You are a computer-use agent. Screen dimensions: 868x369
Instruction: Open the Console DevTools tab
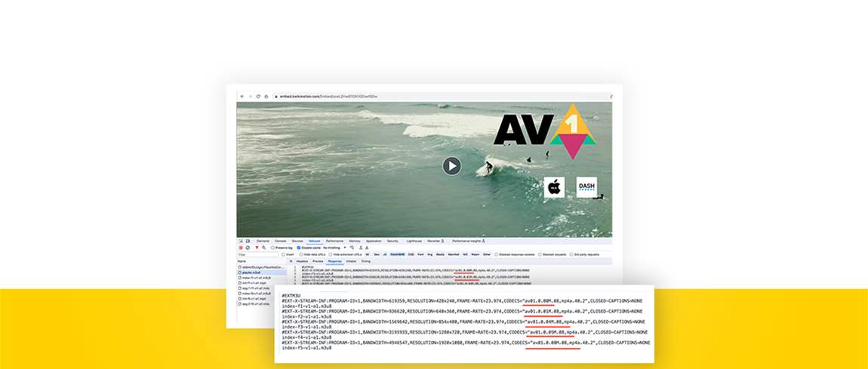pos(281,241)
